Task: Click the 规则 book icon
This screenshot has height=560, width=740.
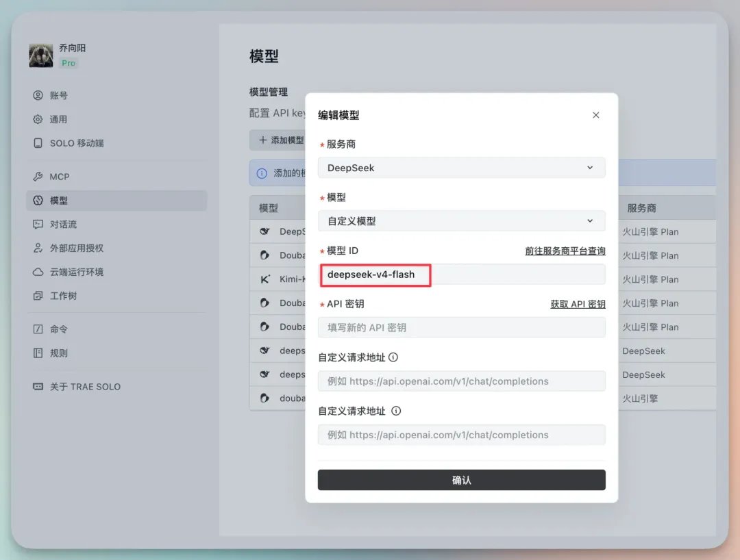Action: point(38,353)
